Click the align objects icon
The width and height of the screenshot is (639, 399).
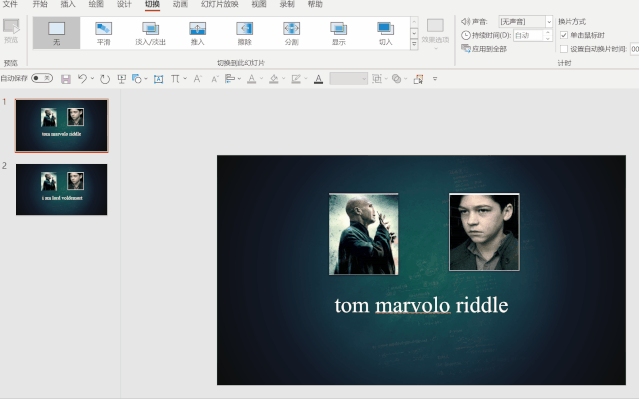click(x=230, y=79)
